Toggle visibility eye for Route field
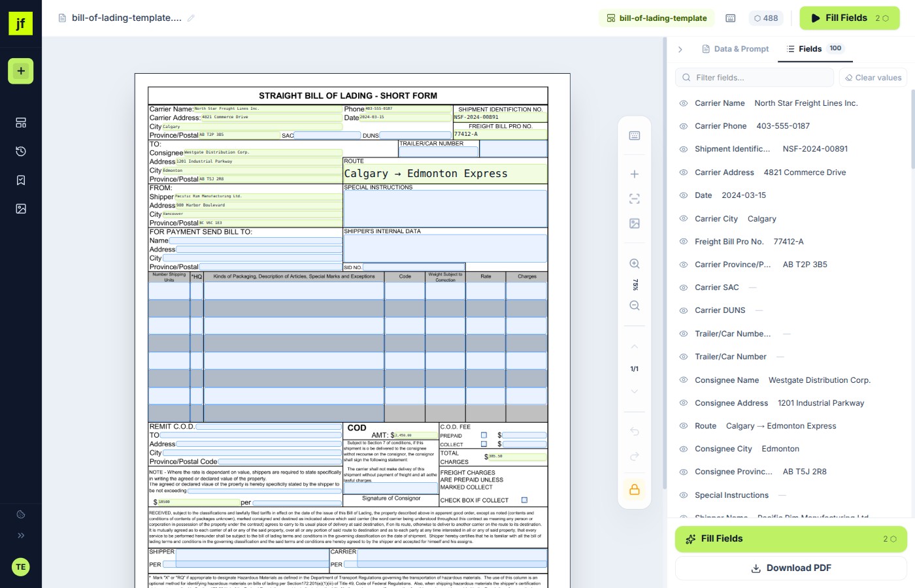Screen dimensions: 915x588 click(684, 426)
